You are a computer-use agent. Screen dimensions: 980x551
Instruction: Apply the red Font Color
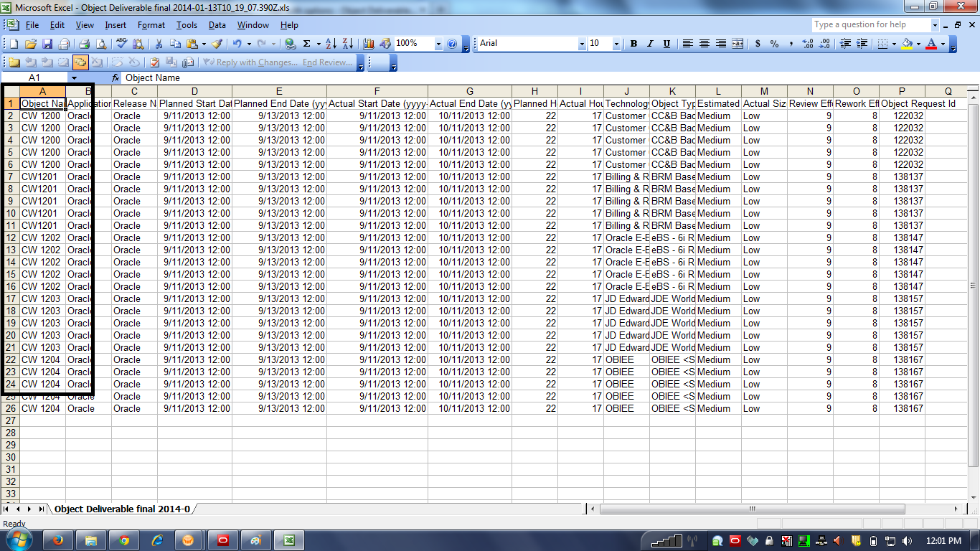(932, 44)
